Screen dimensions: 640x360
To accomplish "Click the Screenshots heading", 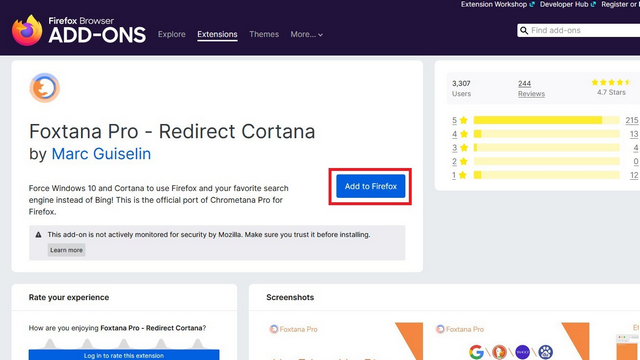I will click(x=290, y=298).
